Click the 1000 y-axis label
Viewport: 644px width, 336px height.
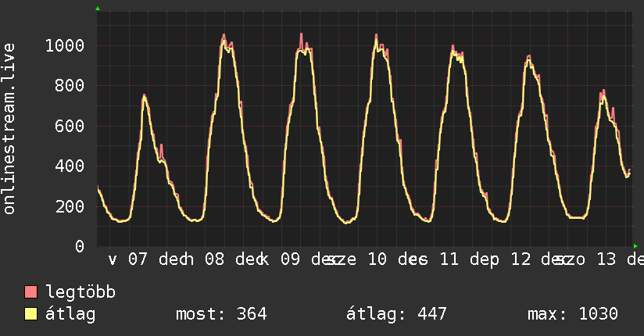[x=65, y=45]
